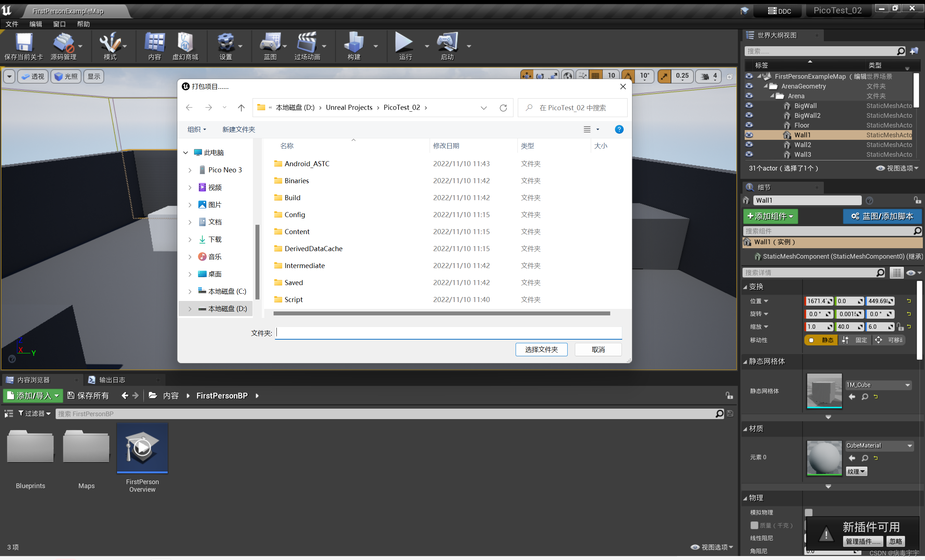Viewport: 925px width, 560px height.
Task: Click the Launch (启动) toolbar icon
Action: click(x=447, y=43)
